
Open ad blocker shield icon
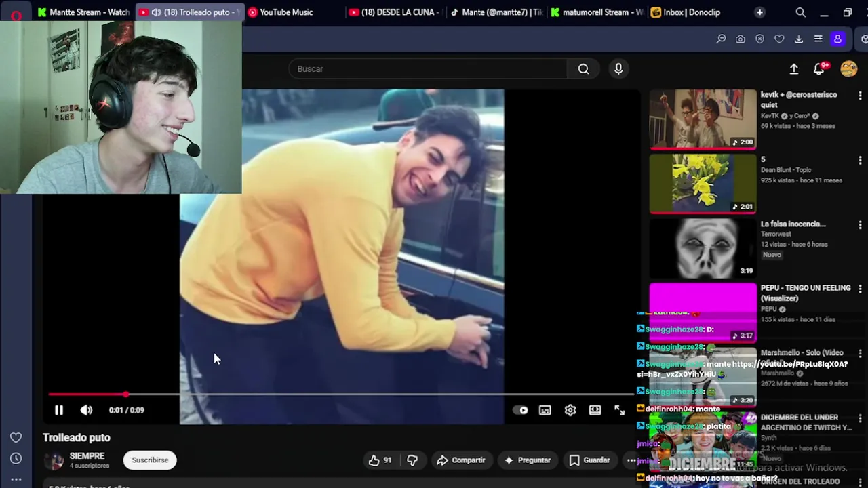click(x=759, y=39)
